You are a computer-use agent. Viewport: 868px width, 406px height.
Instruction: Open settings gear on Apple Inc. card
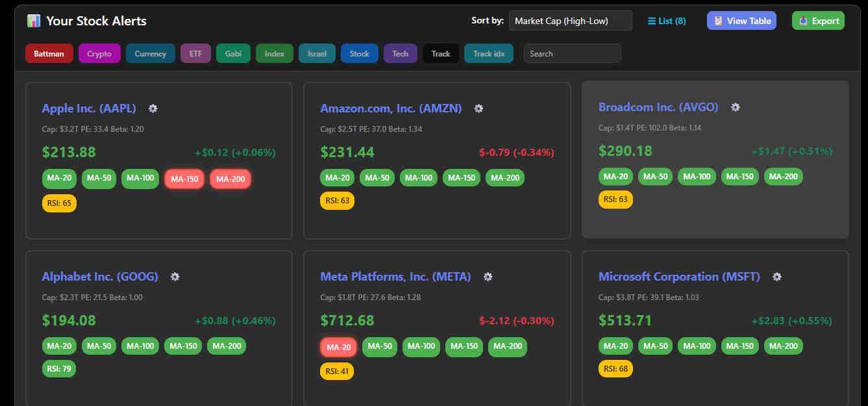[x=153, y=108]
